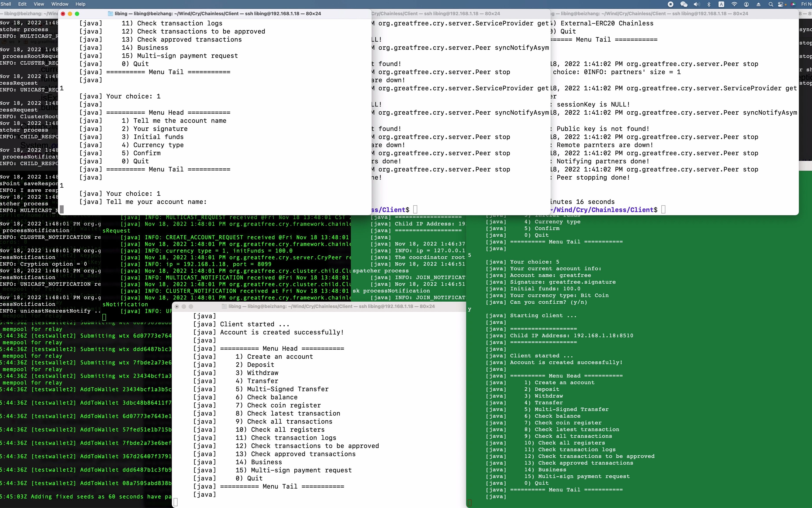The image size is (812, 508).
Task: Open Spotlight search
Action: pos(771,4)
